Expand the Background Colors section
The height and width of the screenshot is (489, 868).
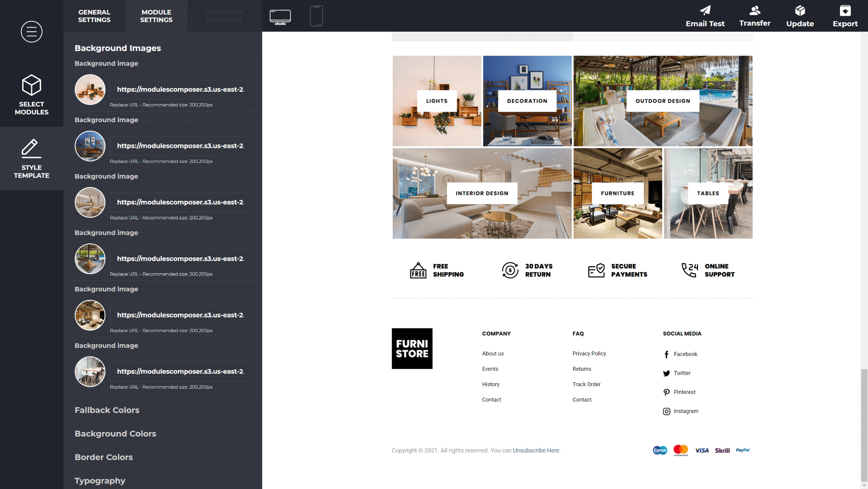coord(115,433)
